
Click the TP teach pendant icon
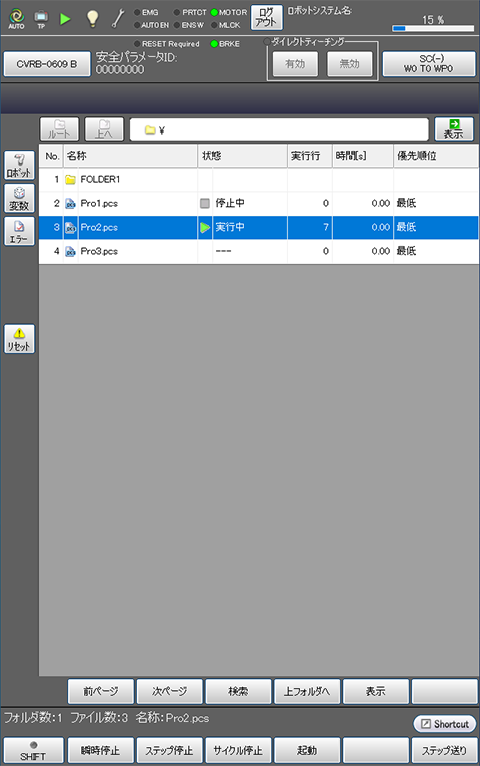tap(41, 19)
